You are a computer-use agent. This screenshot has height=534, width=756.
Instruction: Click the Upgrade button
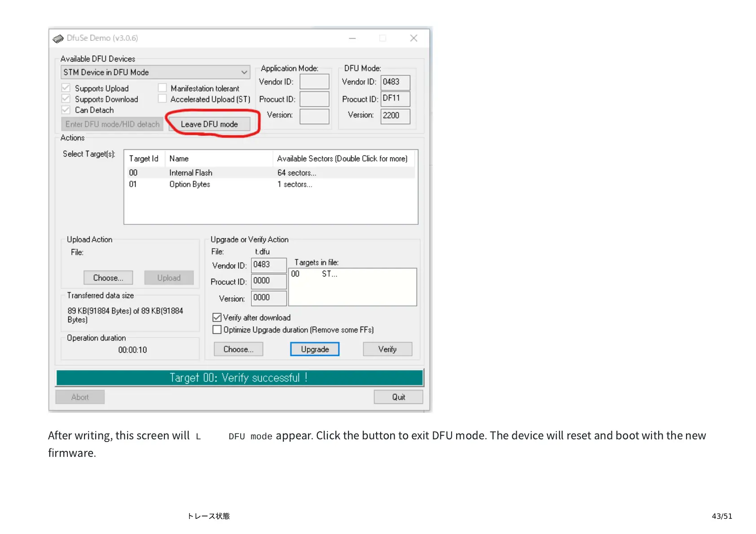(x=315, y=349)
